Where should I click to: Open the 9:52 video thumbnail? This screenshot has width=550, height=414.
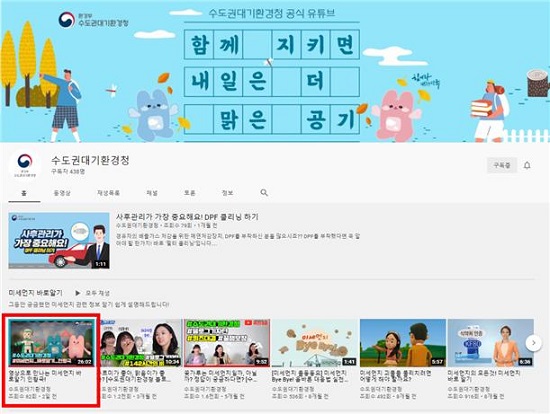point(227,343)
